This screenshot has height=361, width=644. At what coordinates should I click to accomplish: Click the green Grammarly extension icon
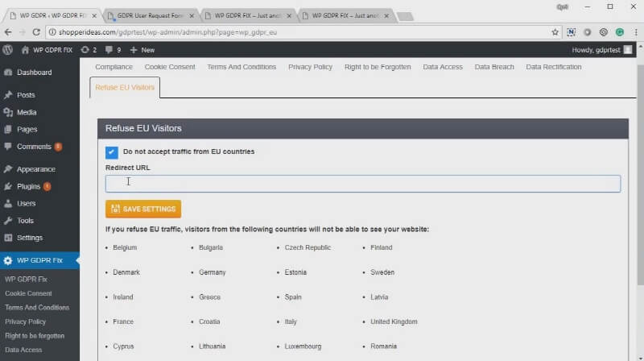pyautogui.click(x=620, y=32)
